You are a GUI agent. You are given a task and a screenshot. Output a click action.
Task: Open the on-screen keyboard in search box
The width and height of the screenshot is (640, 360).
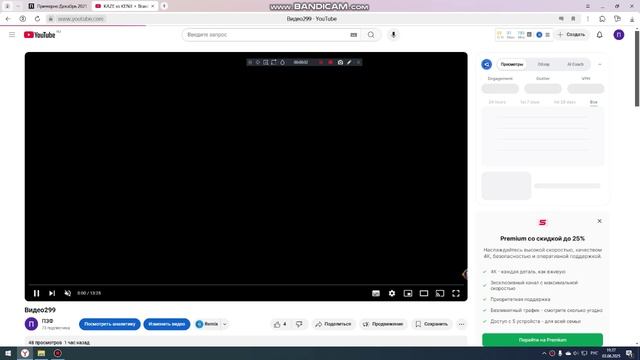pyautogui.click(x=353, y=35)
